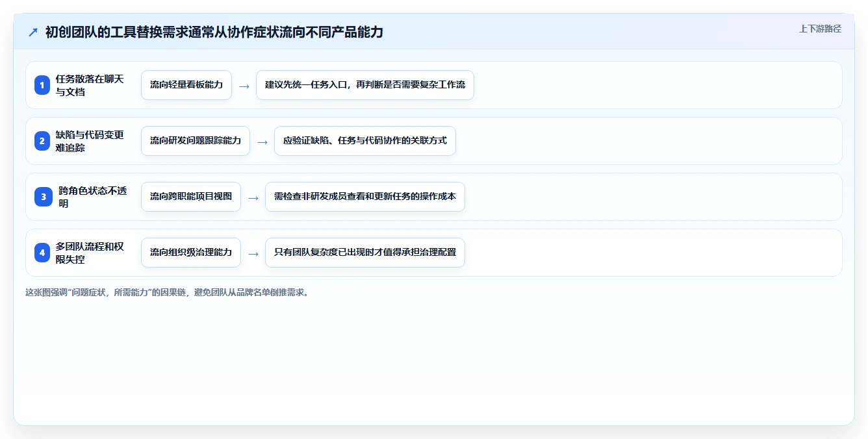This screenshot has height=439, width=868.
Task: Click the arrow after 流向轻量看板能力
Action: [244, 86]
